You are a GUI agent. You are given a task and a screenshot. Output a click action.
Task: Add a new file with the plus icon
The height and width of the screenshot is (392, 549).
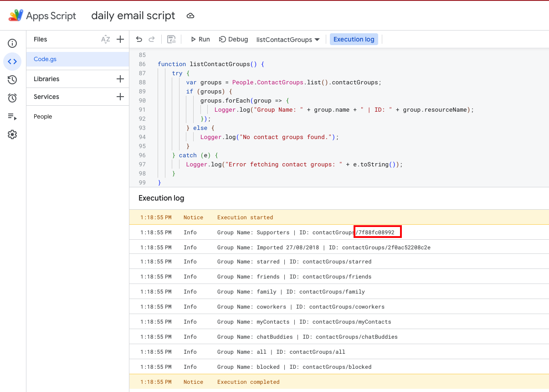tap(120, 39)
